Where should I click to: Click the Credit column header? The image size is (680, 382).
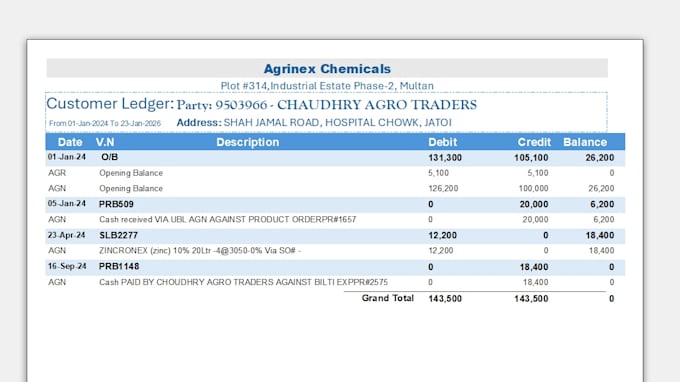pyautogui.click(x=534, y=142)
